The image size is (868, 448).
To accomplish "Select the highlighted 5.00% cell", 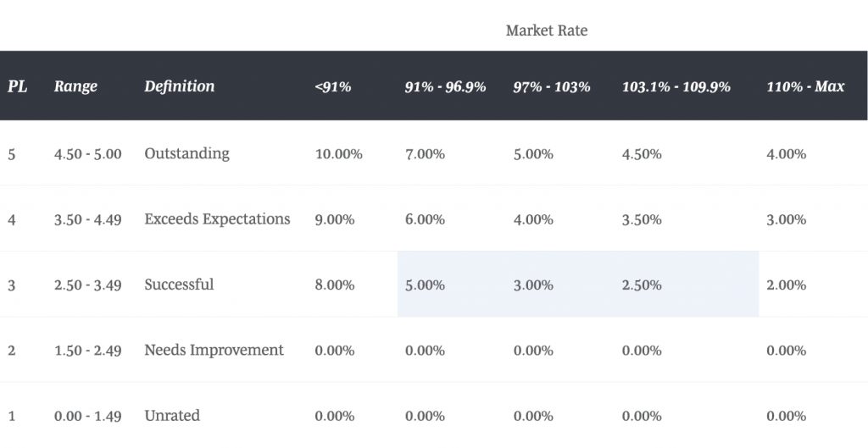I will pos(425,285).
